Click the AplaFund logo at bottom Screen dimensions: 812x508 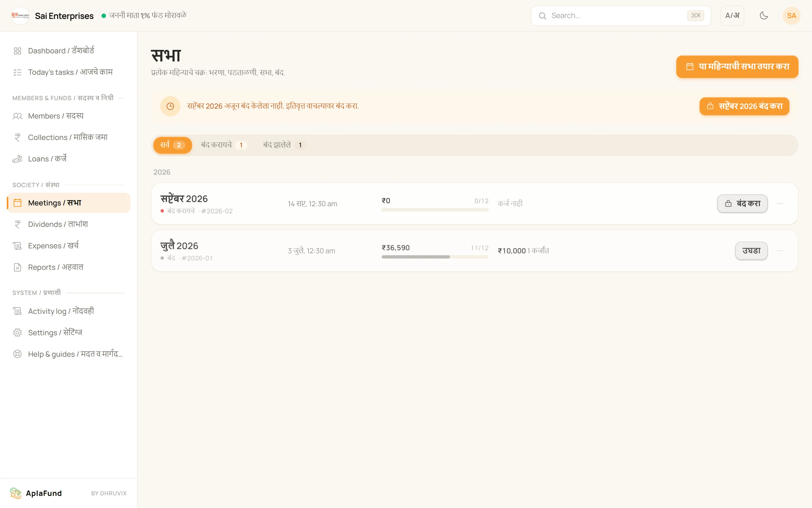pyautogui.click(x=16, y=493)
